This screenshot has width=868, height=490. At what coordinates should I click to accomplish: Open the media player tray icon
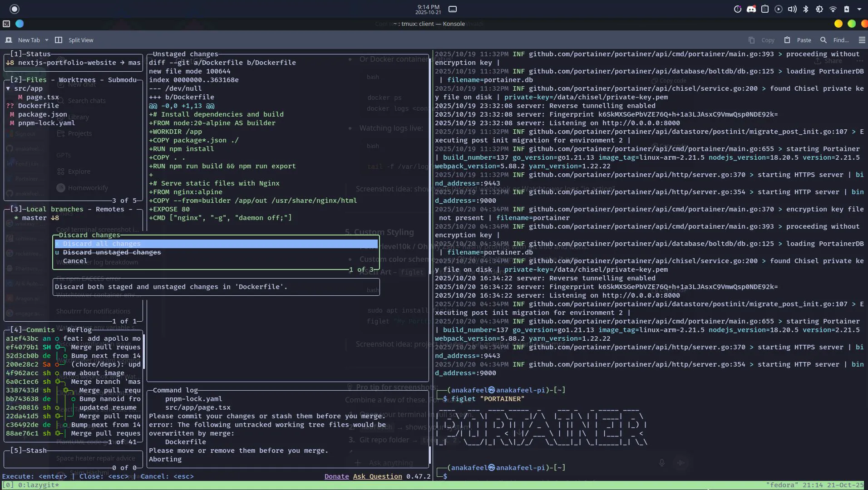(x=779, y=9)
